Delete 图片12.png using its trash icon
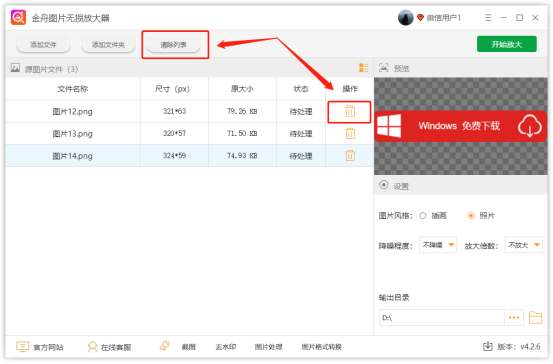This screenshot has width=553, height=364. tap(350, 111)
